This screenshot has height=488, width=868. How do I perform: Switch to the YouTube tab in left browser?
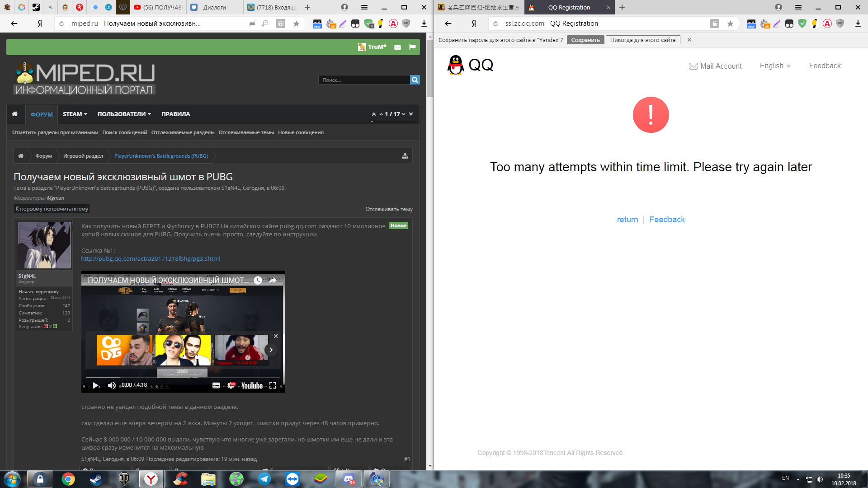click(x=158, y=7)
